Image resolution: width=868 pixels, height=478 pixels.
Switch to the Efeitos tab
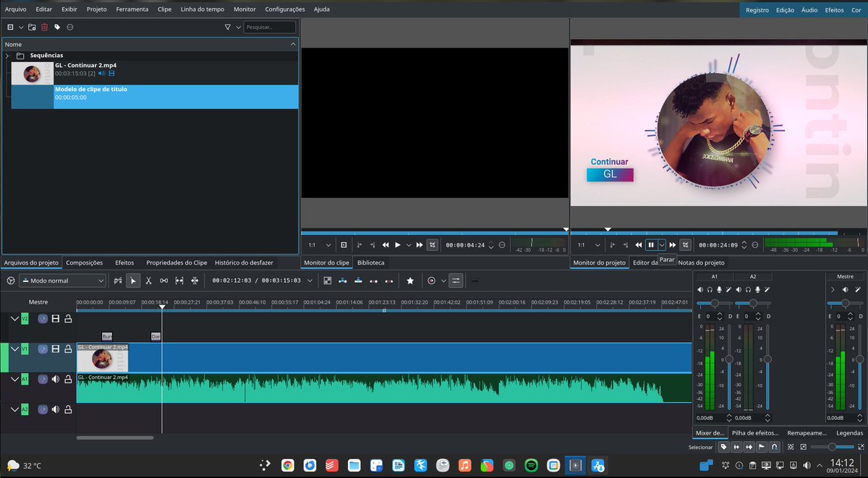coord(124,263)
